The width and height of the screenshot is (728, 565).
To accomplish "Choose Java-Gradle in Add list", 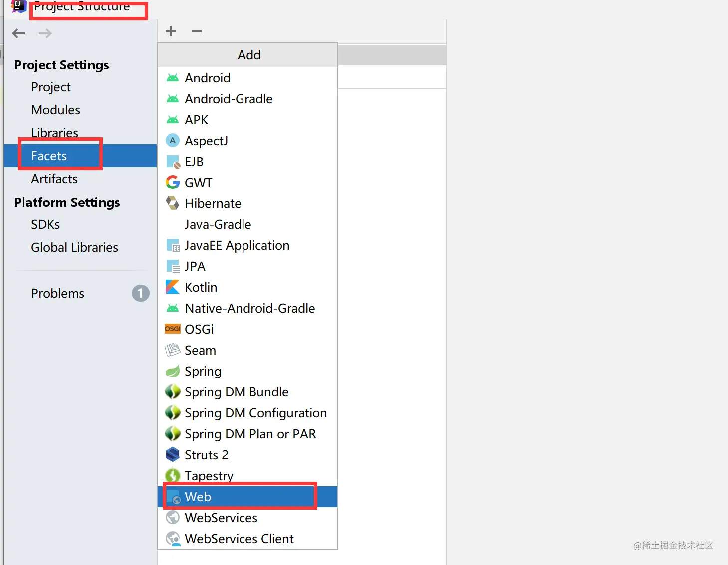I will tap(247, 224).
